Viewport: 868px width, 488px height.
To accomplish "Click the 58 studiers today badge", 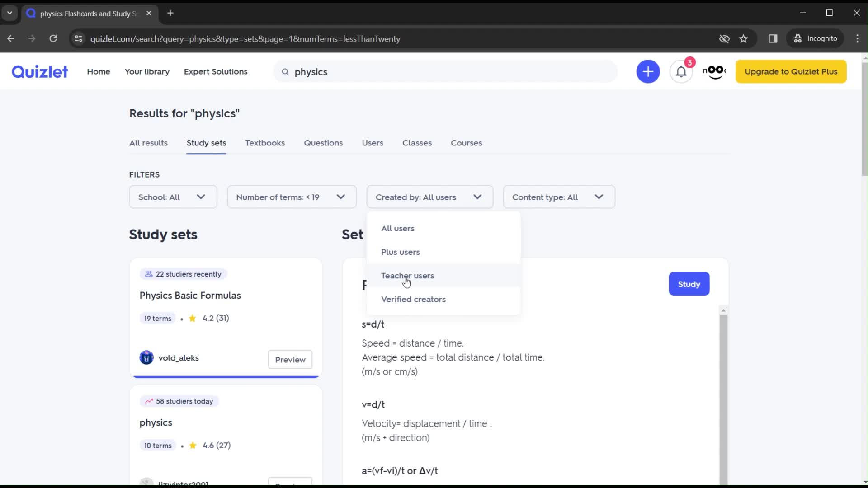I will coord(179,401).
